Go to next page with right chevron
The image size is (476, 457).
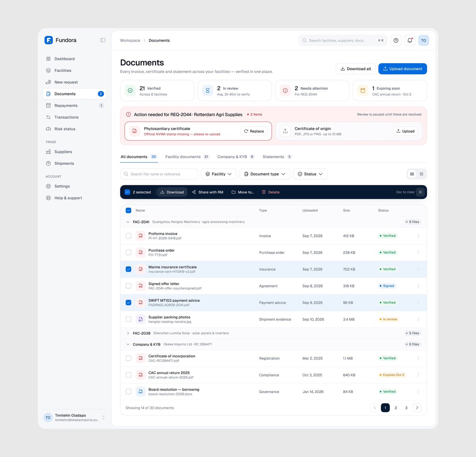pyautogui.click(x=417, y=408)
